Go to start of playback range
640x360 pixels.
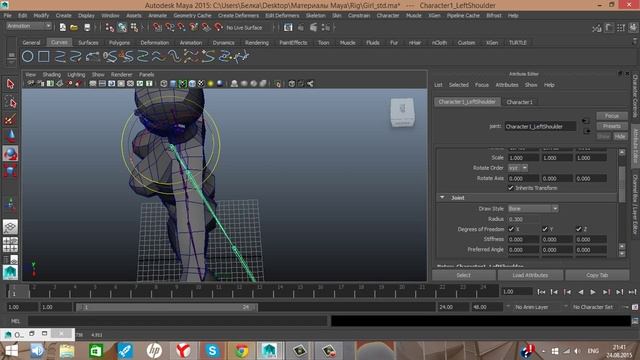(x=541, y=292)
